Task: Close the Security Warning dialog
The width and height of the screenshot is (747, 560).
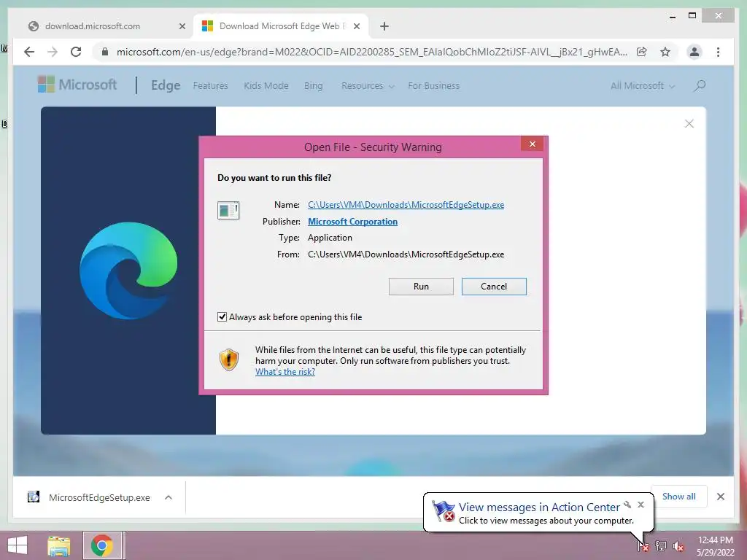Action: click(532, 144)
